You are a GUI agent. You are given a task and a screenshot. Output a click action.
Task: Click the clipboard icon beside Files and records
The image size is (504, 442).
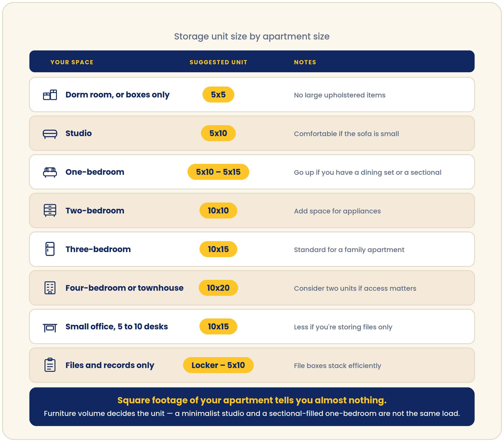pyautogui.click(x=50, y=365)
